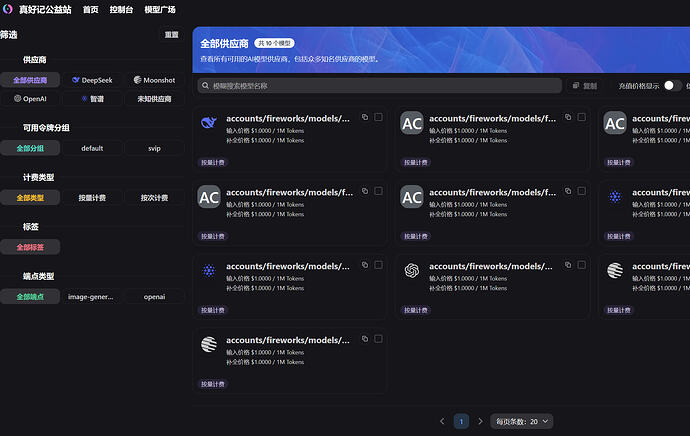Reset the filters with the 重置 button

pyautogui.click(x=171, y=35)
